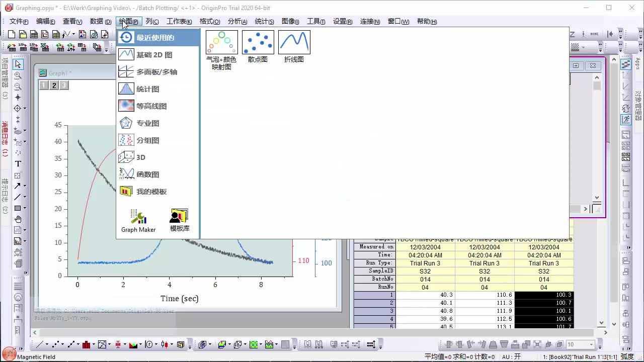This screenshot has width=644, height=362.
Task: Select the Line drawing tool
Action: click(x=18, y=197)
